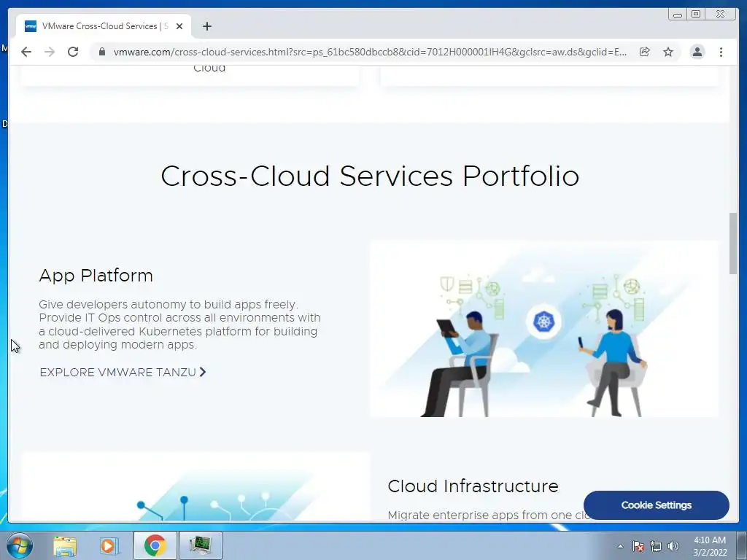This screenshot has height=560, width=747.
Task: Click the chevron after Explore VMware Tanzu
Action: (x=203, y=372)
